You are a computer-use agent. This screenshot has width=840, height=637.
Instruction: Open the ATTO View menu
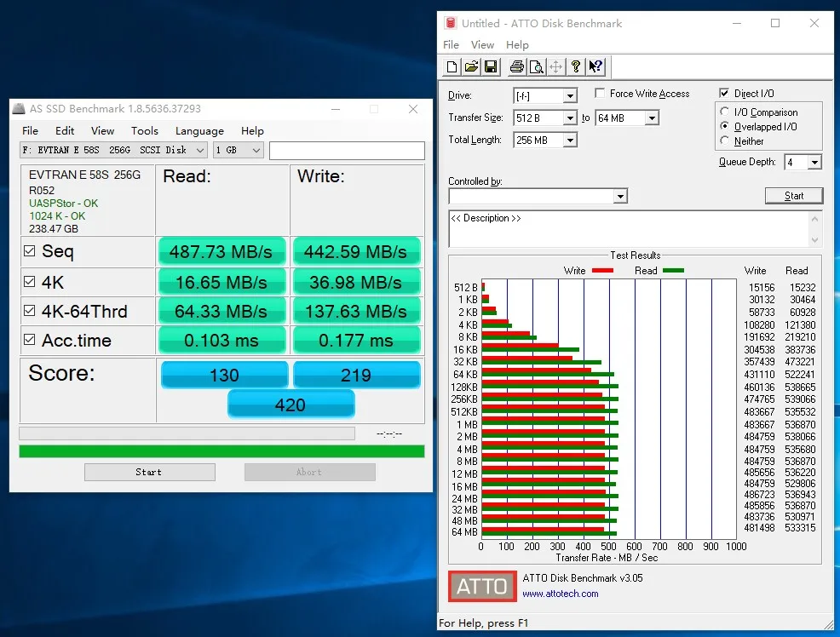(x=482, y=45)
